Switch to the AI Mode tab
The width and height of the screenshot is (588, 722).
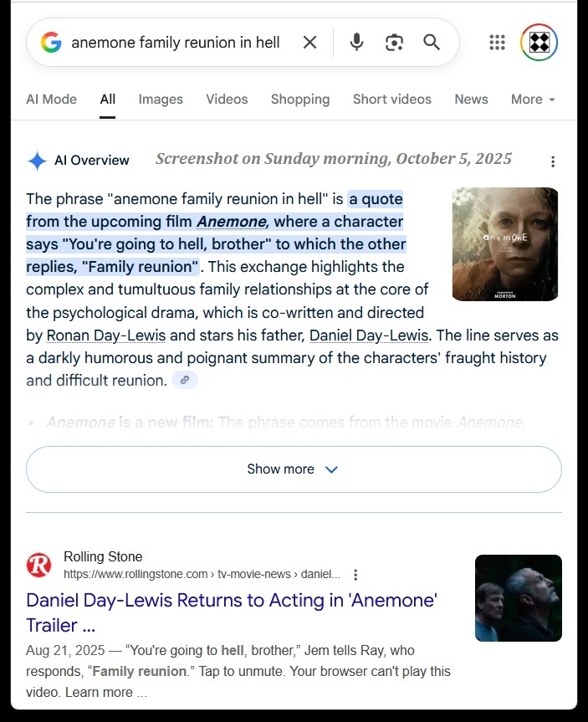tap(52, 100)
